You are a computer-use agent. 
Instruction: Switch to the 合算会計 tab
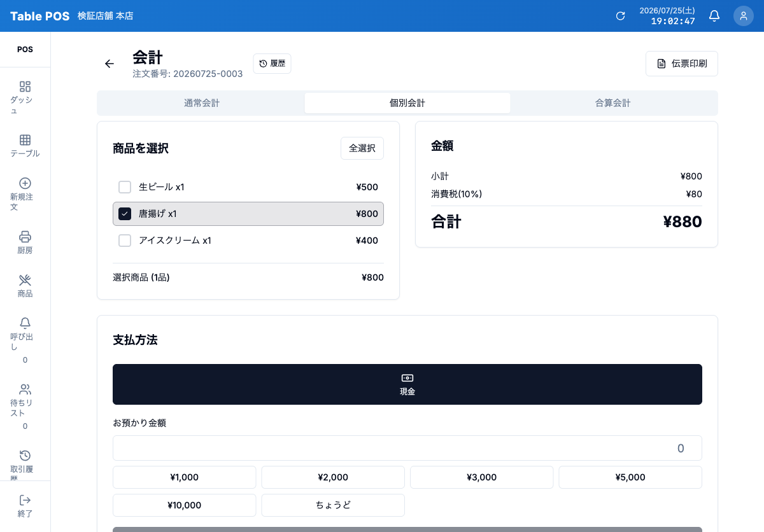point(613,103)
